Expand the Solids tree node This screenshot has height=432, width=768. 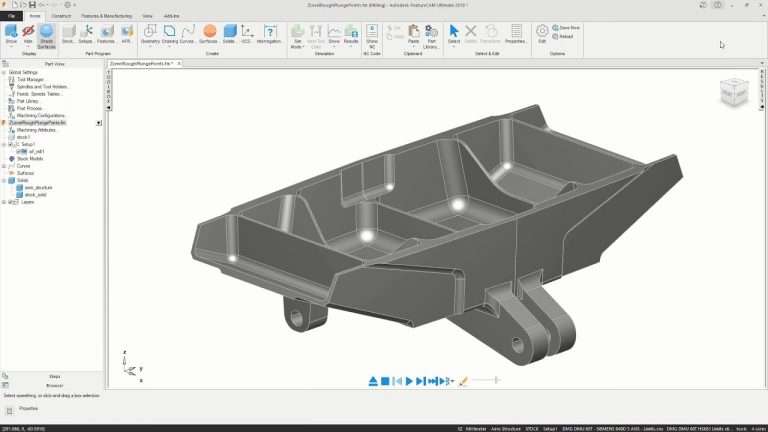5,180
